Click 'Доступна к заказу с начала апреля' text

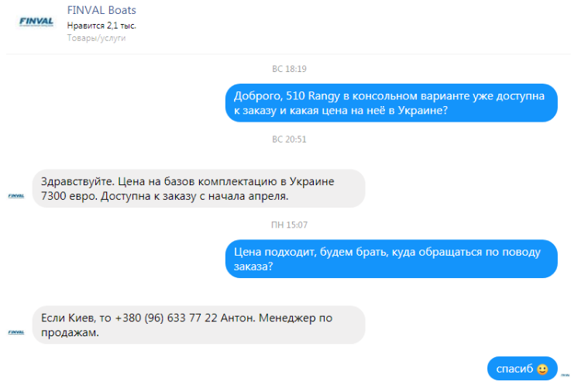[x=194, y=196]
